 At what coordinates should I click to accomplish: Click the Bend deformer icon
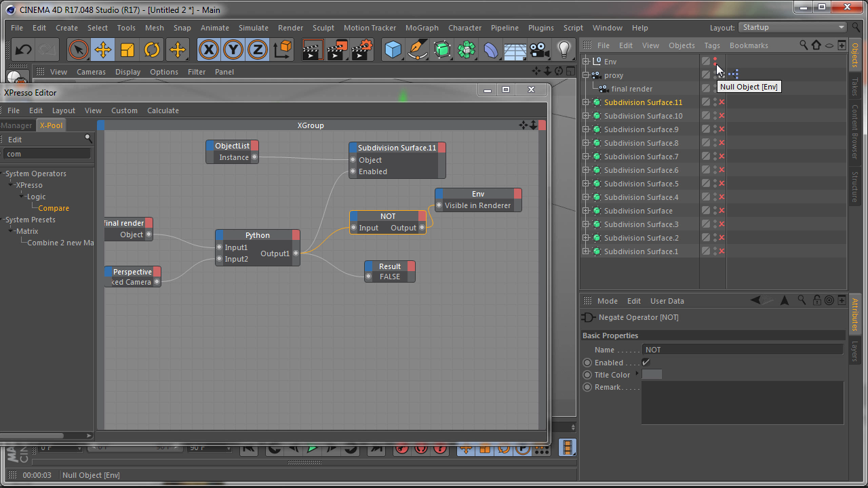[491, 49]
